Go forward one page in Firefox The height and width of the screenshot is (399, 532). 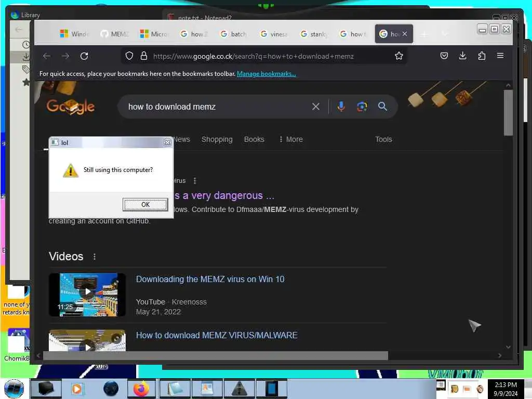[65, 56]
